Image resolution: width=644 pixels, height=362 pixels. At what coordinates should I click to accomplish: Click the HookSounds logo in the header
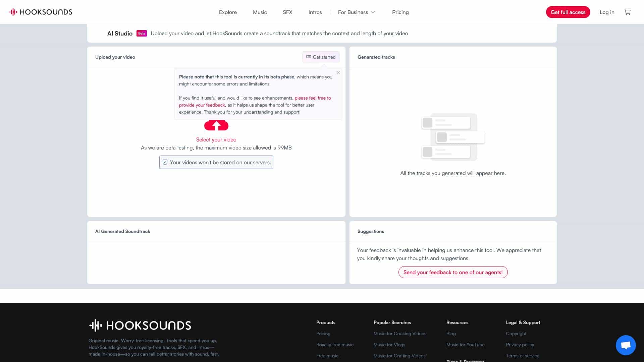point(41,12)
